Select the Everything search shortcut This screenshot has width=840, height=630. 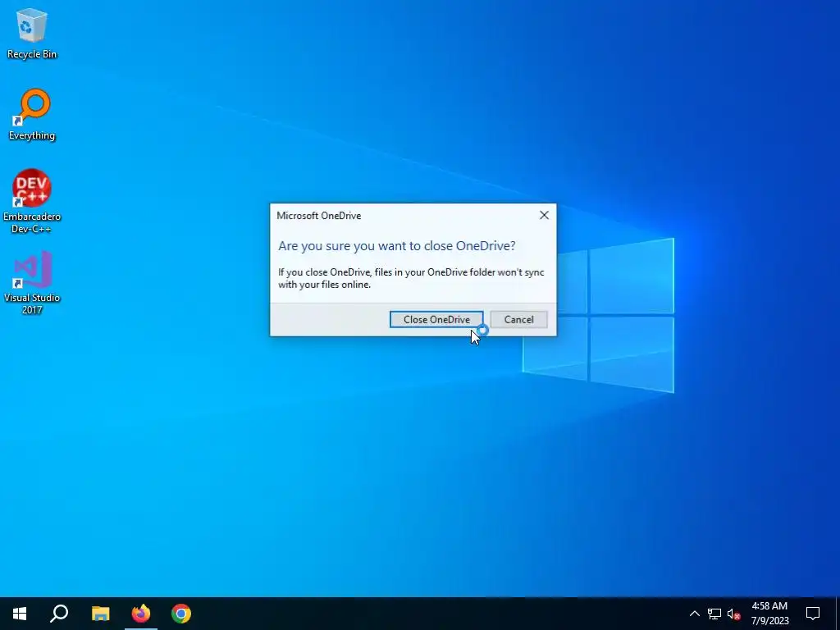(32, 115)
